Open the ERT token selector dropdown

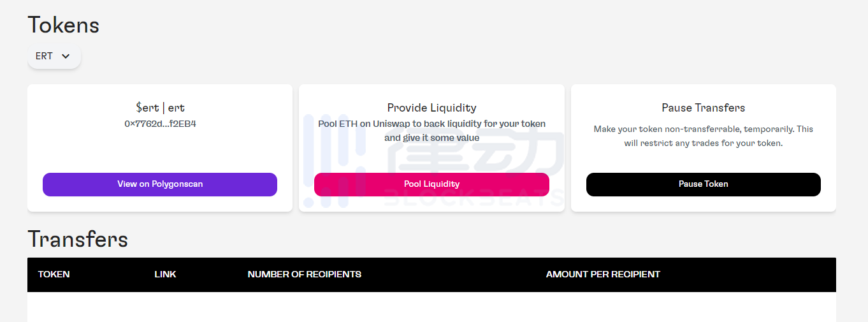tap(54, 56)
